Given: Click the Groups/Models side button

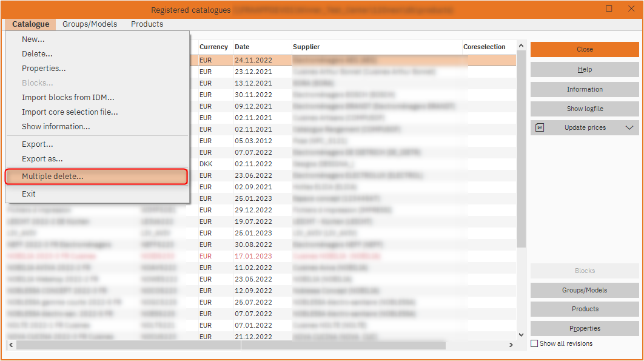Looking at the screenshot, I should [x=585, y=290].
